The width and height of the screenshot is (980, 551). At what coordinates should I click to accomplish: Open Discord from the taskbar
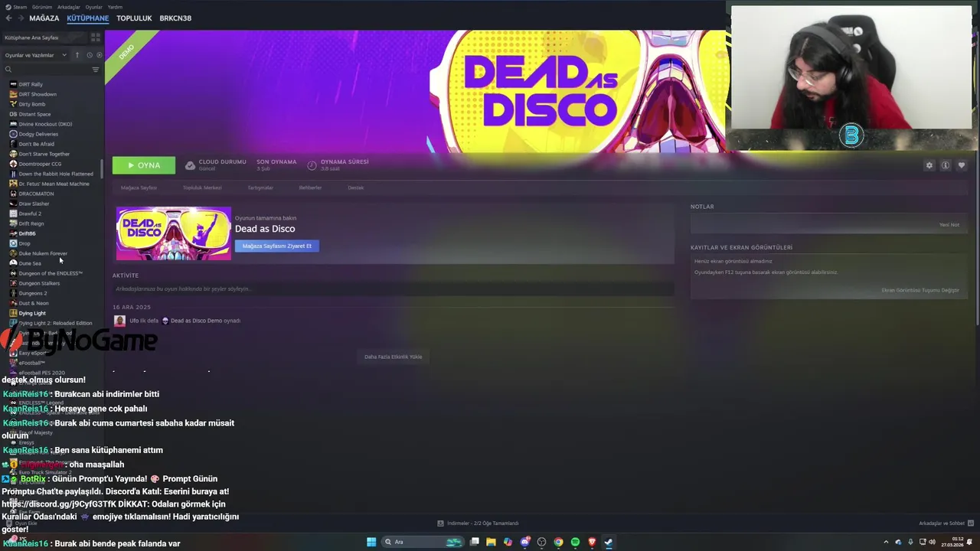[524, 542]
